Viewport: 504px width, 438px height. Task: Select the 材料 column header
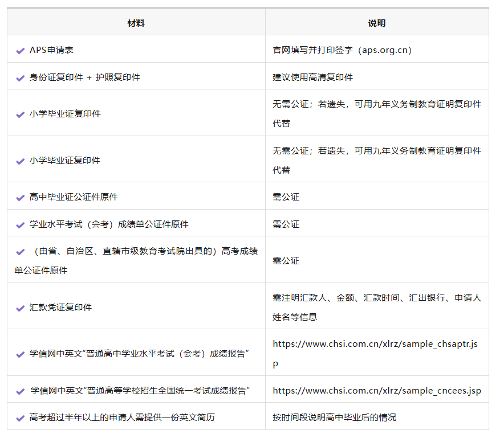click(136, 23)
